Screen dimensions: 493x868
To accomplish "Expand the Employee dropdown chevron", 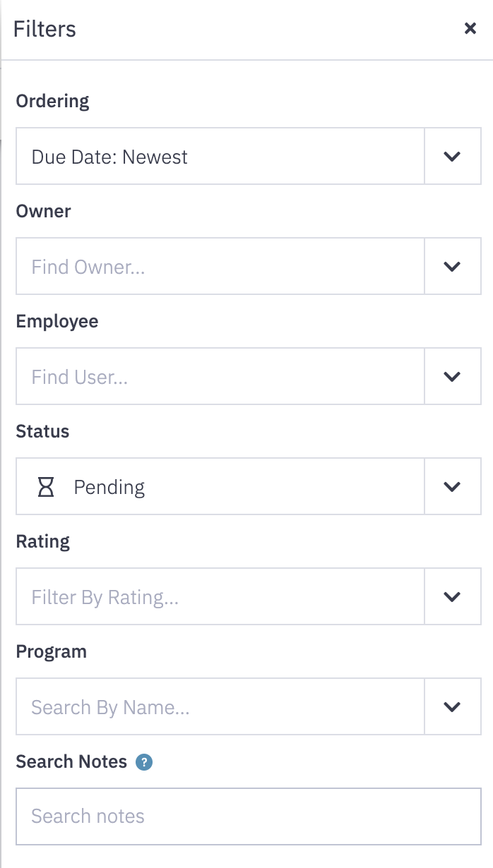I will (x=452, y=376).
